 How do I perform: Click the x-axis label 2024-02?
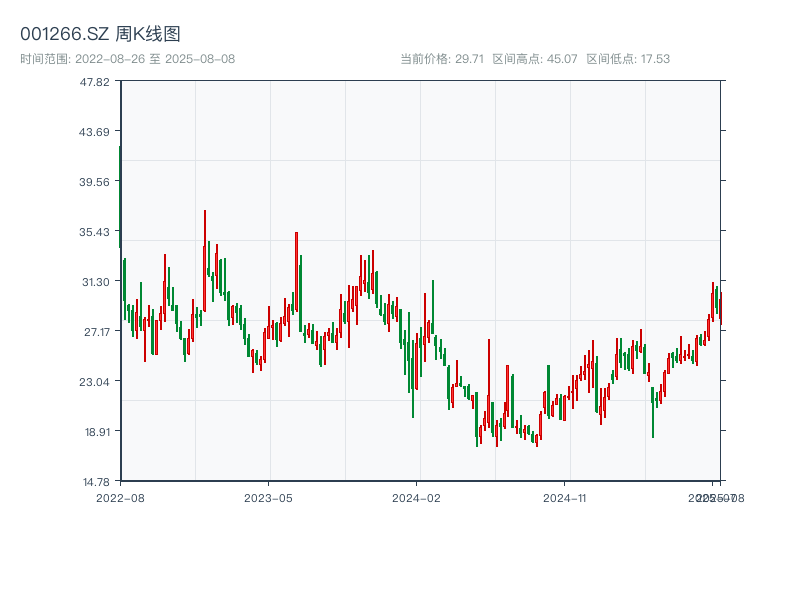tap(416, 498)
